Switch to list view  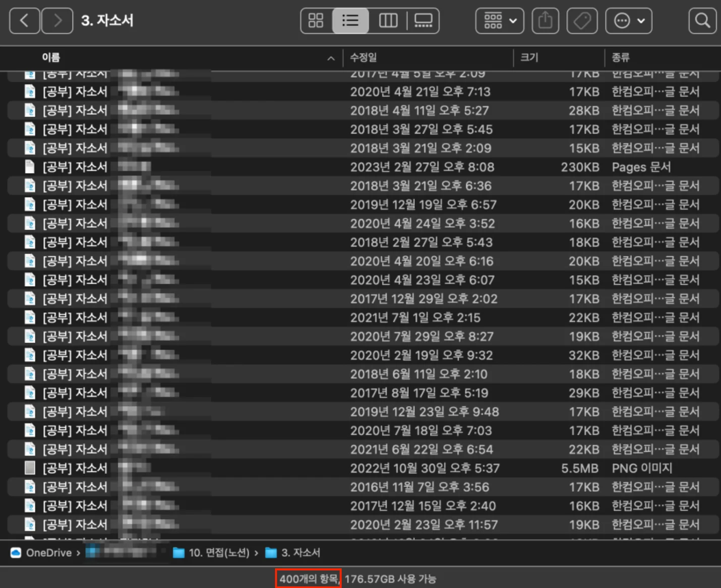point(350,21)
